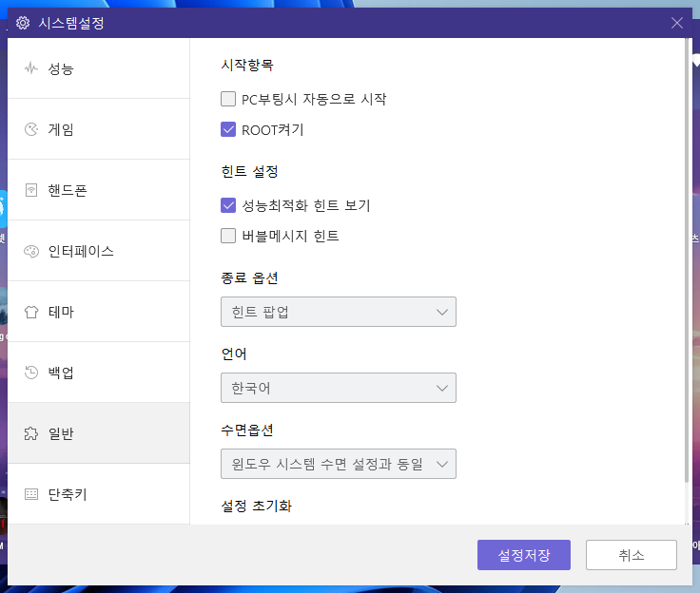
Task: Enable PC부팅시 자동으로 시작 checkbox
Action: click(x=228, y=99)
